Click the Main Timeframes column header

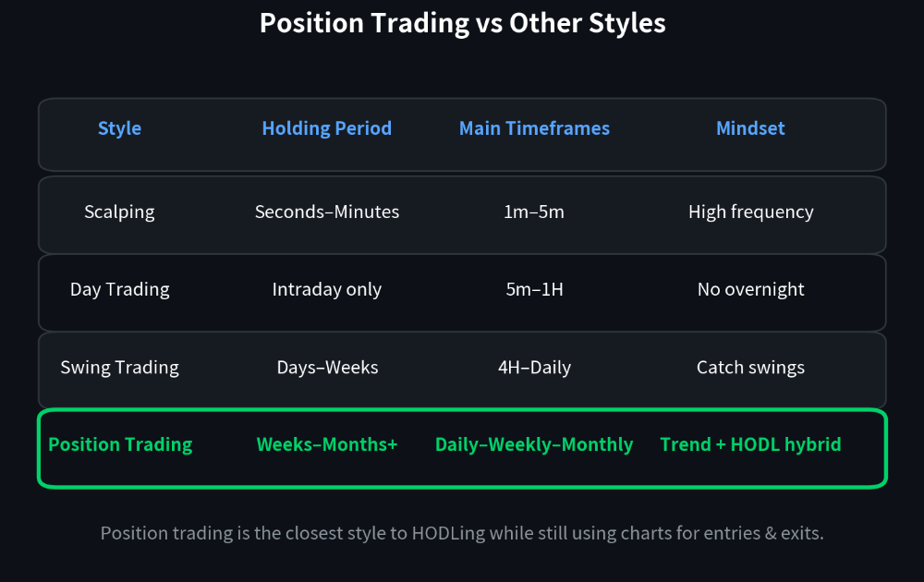[x=534, y=128]
